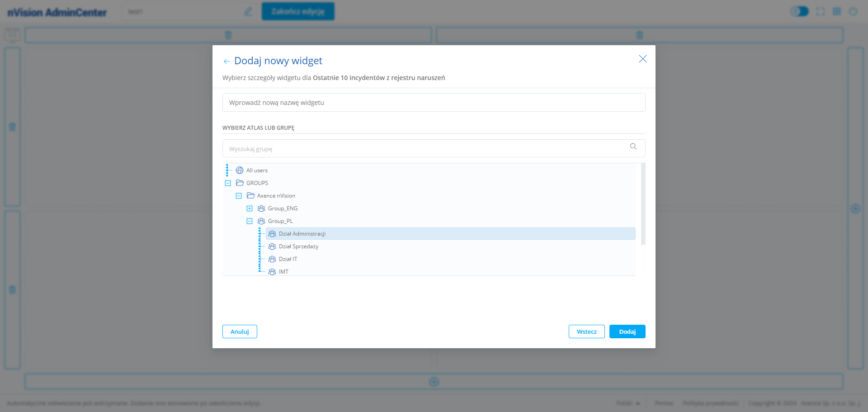This screenshot has width=868, height=412.
Task: Collapse the Group_PL node
Action: [x=250, y=221]
